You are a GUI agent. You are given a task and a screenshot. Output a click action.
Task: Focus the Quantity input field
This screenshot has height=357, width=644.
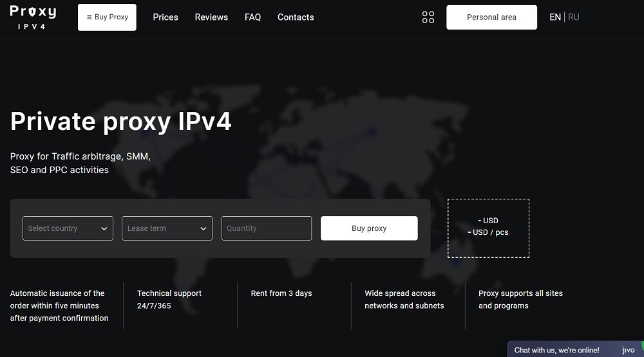(x=267, y=228)
